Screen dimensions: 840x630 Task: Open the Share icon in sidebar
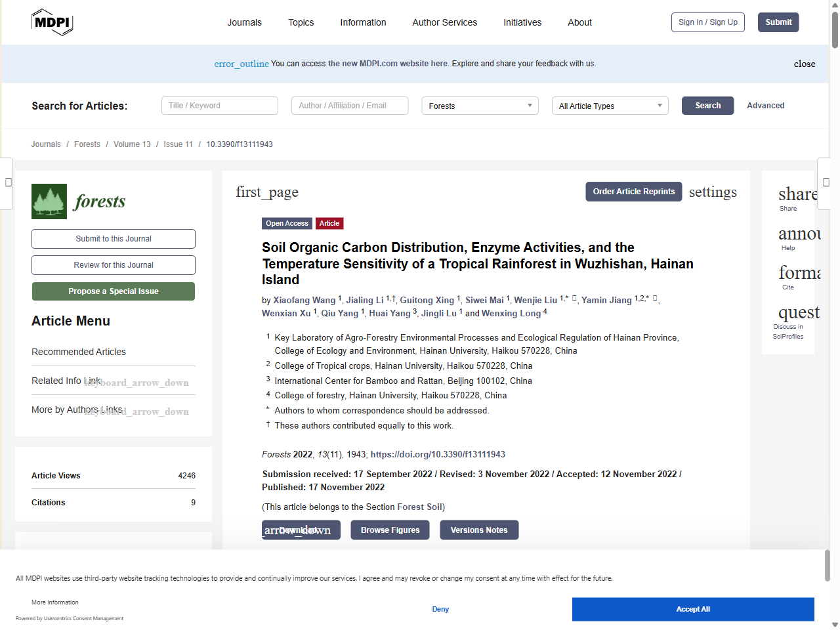[797, 195]
